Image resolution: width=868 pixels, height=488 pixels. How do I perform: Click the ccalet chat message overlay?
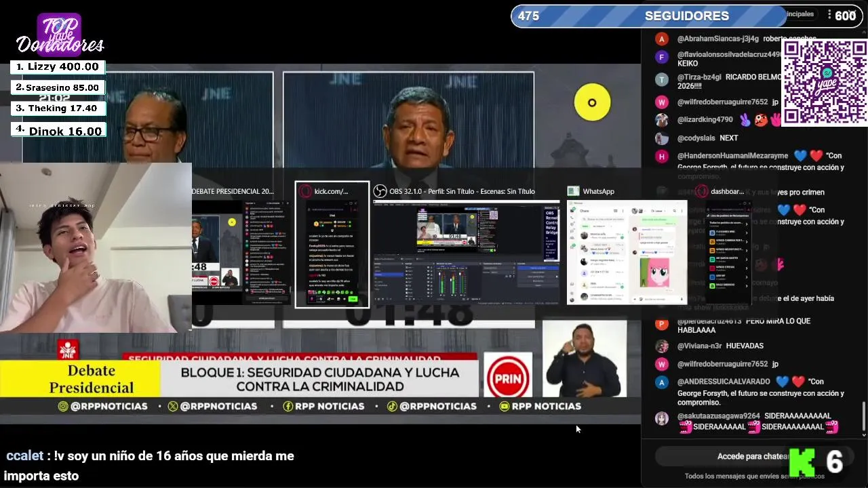151,466
